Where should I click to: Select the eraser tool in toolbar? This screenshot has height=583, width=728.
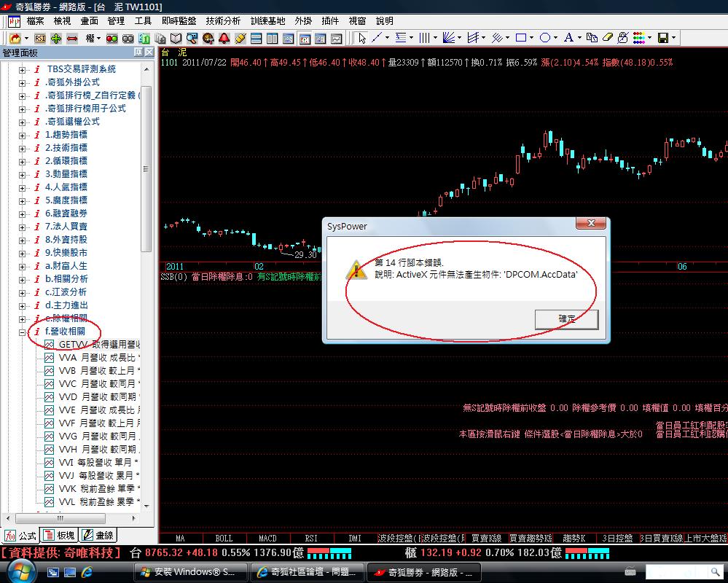point(608,38)
